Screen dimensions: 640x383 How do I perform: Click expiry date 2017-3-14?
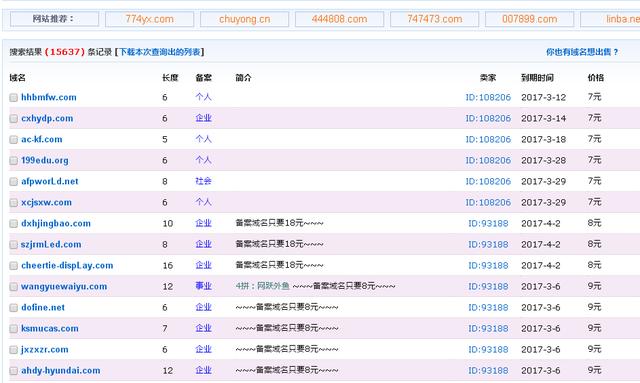click(543, 118)
